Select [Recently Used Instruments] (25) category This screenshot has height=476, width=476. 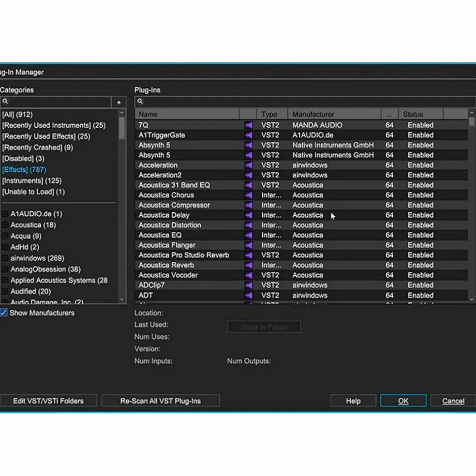[54, 125]
